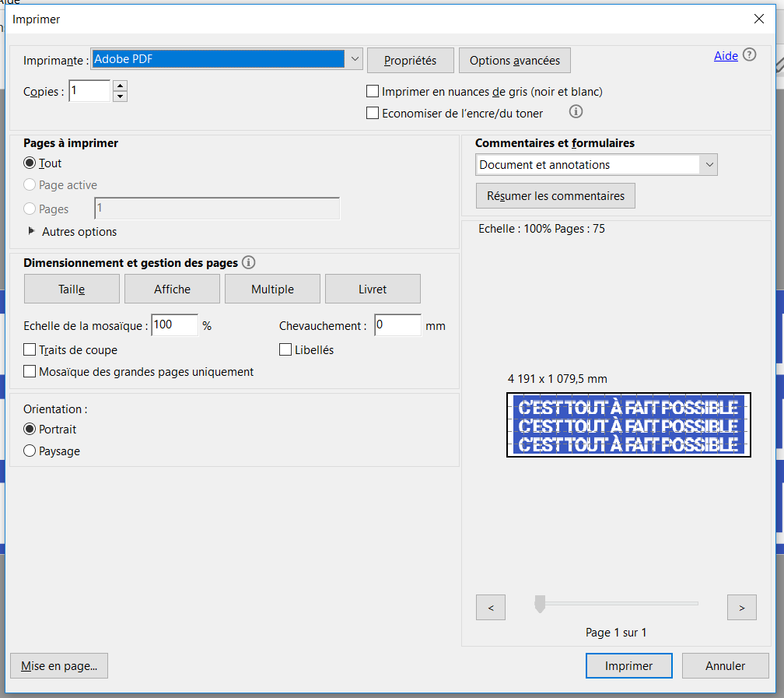Screen dimensions: 784x698
Task: Go to previous preview page arrow
Action: pyautogui.click(x=491, y=608)
